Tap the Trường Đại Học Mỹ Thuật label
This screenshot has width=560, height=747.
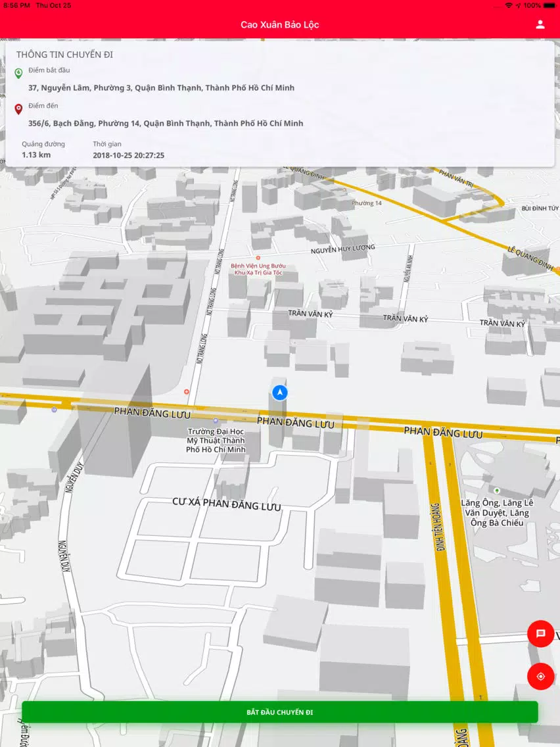216,440
